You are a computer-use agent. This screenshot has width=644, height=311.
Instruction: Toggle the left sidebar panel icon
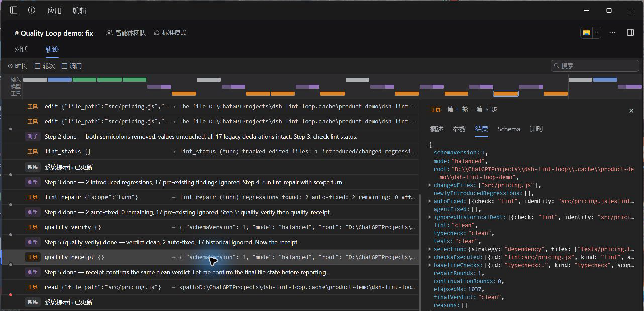click(x=14, y=10)
